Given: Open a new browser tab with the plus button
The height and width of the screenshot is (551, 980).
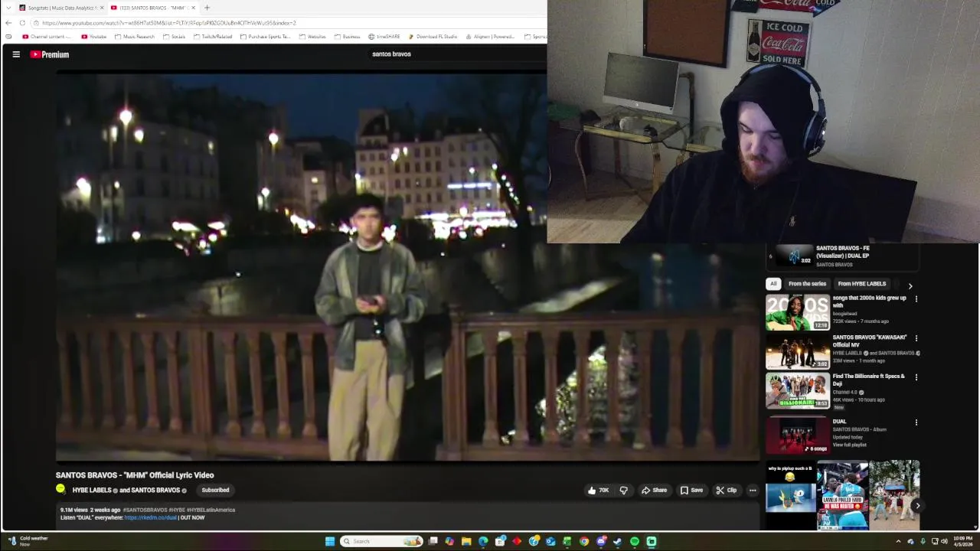Looking at the screenshot, I should pyautogui.click(x=207, y=8).
